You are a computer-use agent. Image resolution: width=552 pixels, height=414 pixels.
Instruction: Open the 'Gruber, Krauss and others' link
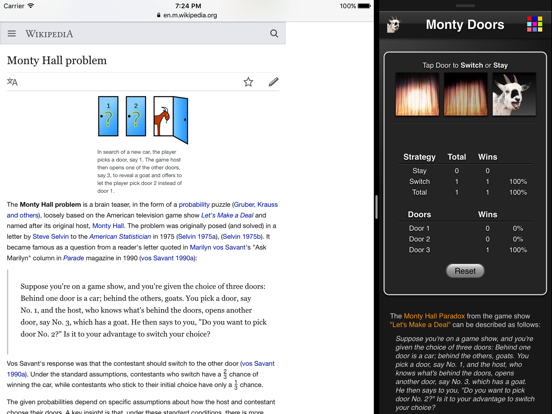pos(142,210)
